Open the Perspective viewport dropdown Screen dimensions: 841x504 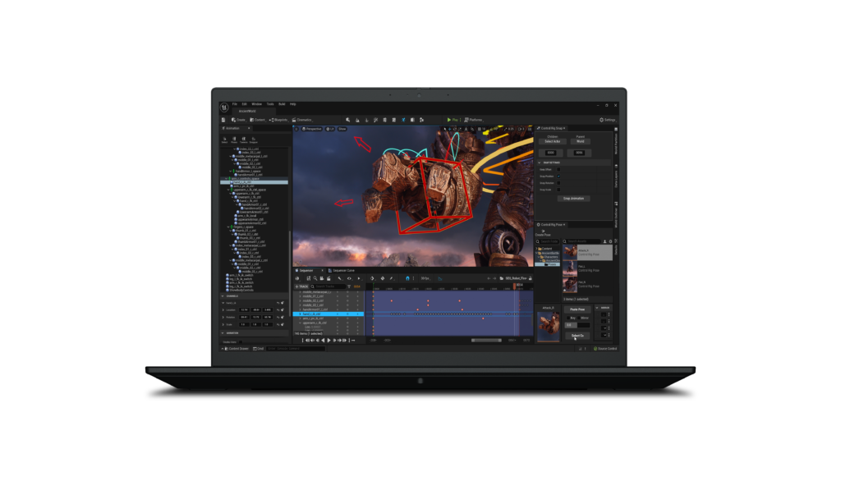point(312,129)
